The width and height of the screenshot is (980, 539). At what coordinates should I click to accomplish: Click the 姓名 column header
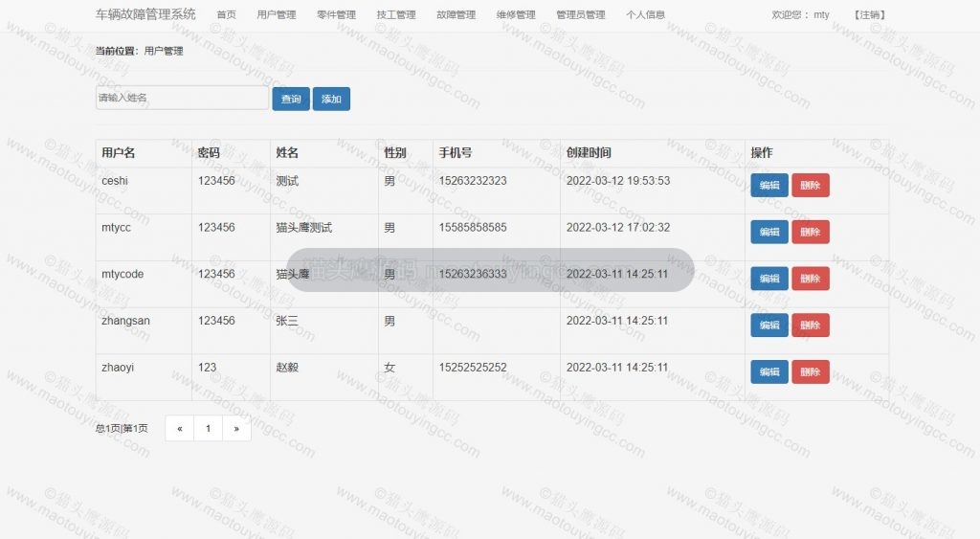(287, 152)
